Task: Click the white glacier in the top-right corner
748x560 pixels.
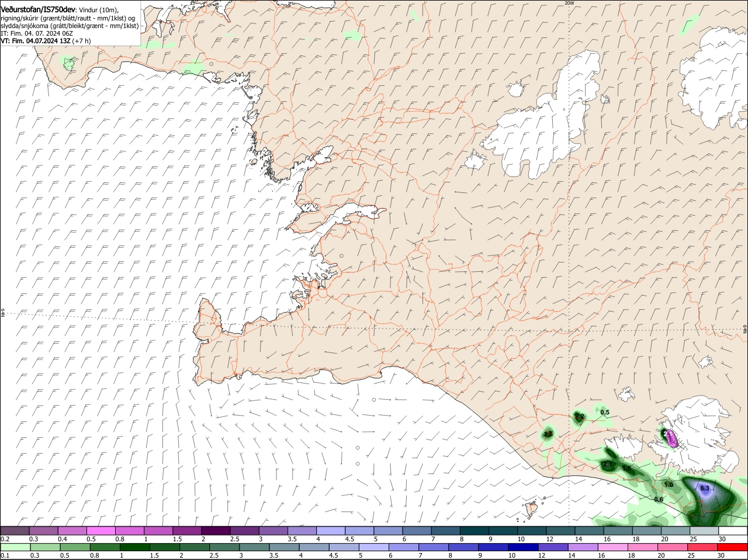Action: click(713, 79)
